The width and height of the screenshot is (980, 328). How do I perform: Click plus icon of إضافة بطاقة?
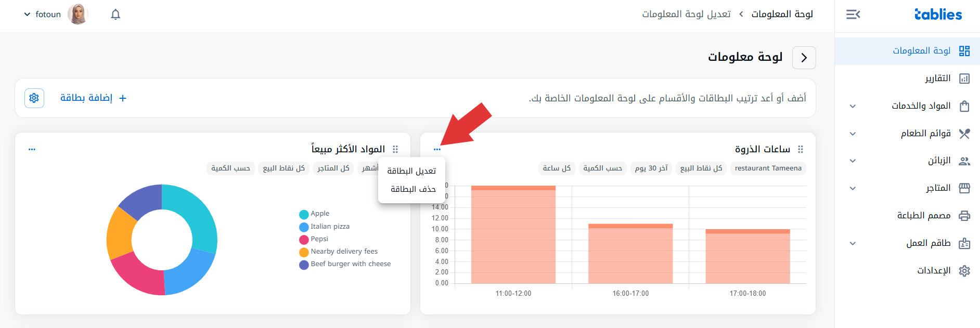click(x=123, y=98)
